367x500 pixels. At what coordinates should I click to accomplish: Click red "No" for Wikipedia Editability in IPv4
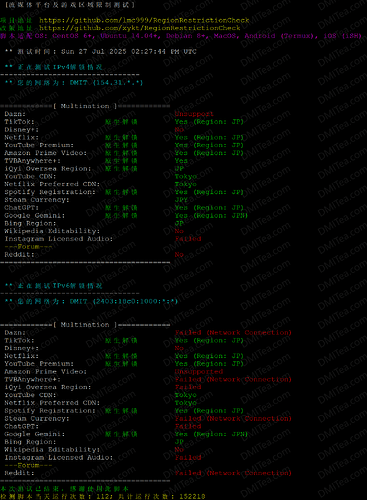(x=179, y=231)
